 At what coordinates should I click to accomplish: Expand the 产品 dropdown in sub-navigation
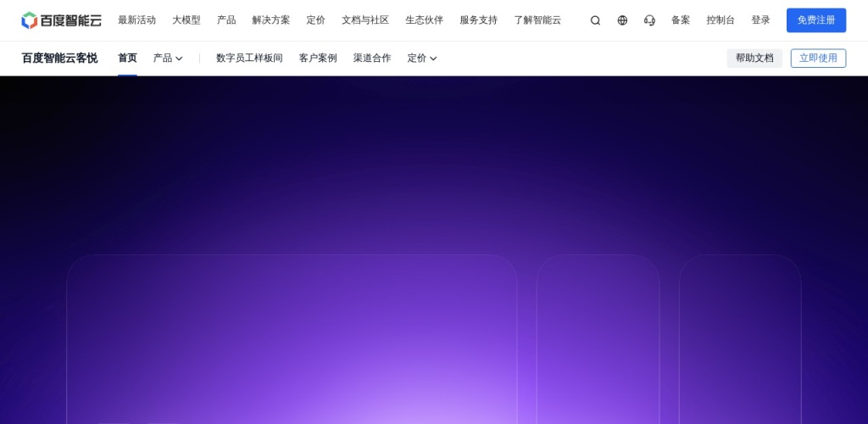pyautogui.click(x=168, y=59)
